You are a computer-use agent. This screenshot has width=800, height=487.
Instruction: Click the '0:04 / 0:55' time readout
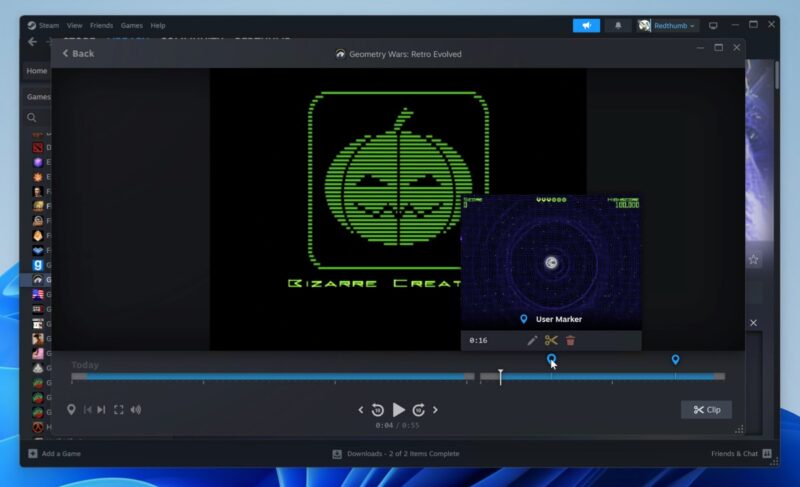[397, 425]
